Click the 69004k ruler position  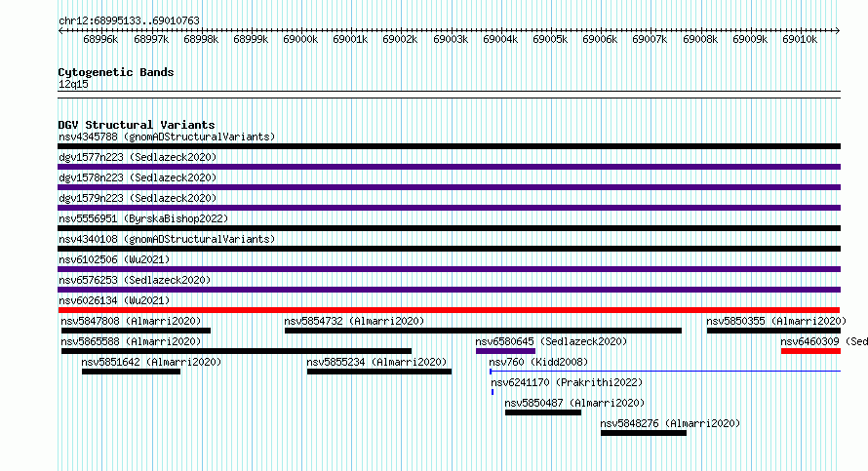coord(500,39)
